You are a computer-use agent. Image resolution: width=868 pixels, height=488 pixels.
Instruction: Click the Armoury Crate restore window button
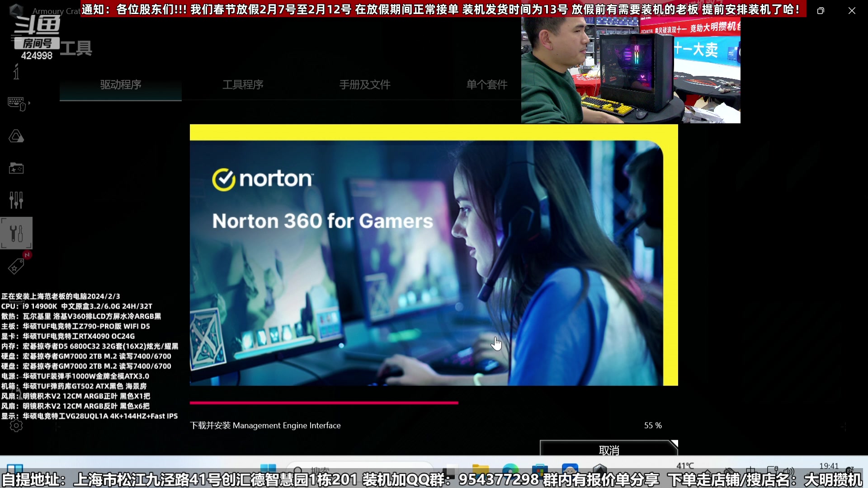(821, 10)
